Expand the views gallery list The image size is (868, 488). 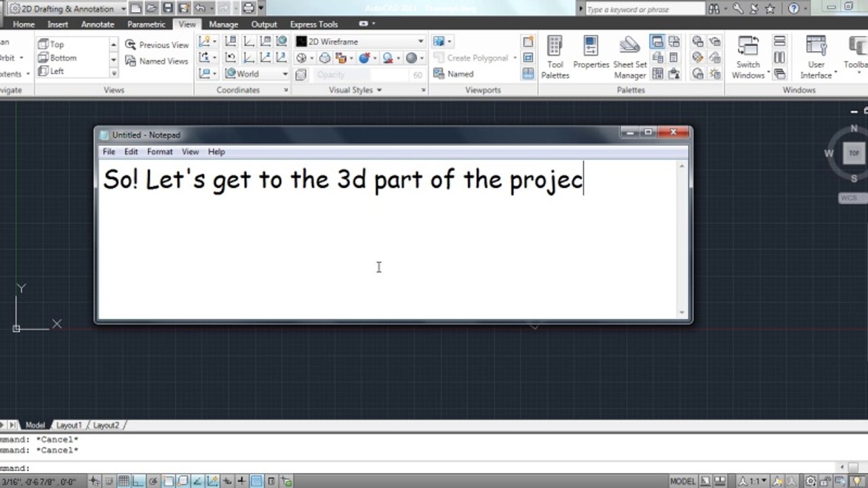tap(114, 73)
